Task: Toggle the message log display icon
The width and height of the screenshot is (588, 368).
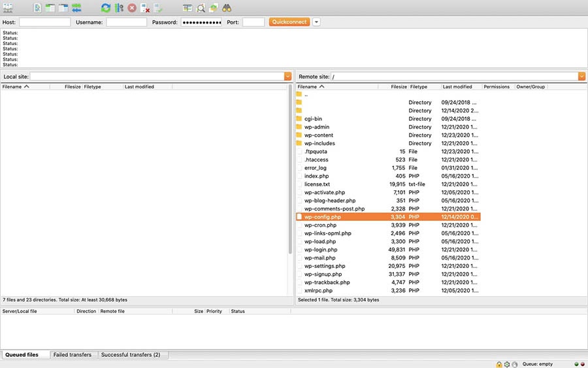Action: pos(37,8)
